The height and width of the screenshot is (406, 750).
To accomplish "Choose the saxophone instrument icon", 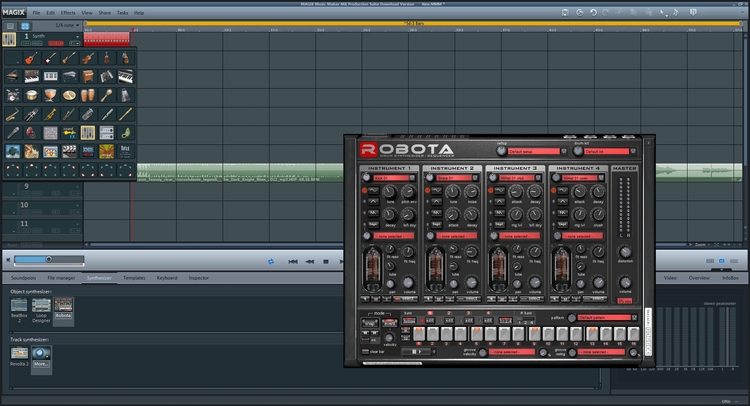I will point(12,114).
